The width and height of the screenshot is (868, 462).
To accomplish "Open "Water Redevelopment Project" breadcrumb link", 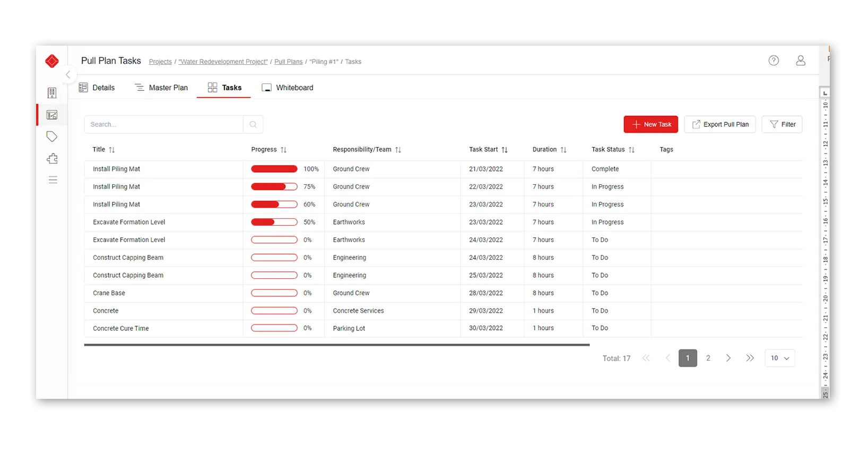I will 223,62.
